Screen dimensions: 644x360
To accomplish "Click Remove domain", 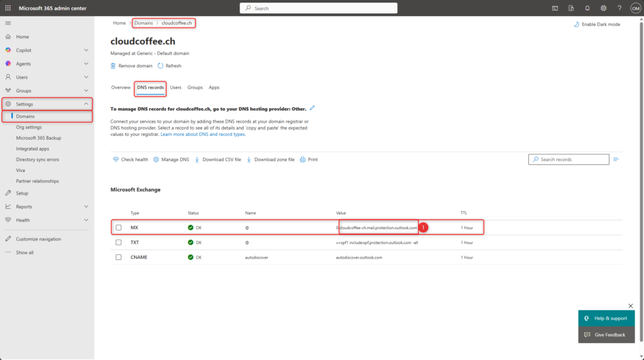I will pyautogui.click(x=131, y=65).
